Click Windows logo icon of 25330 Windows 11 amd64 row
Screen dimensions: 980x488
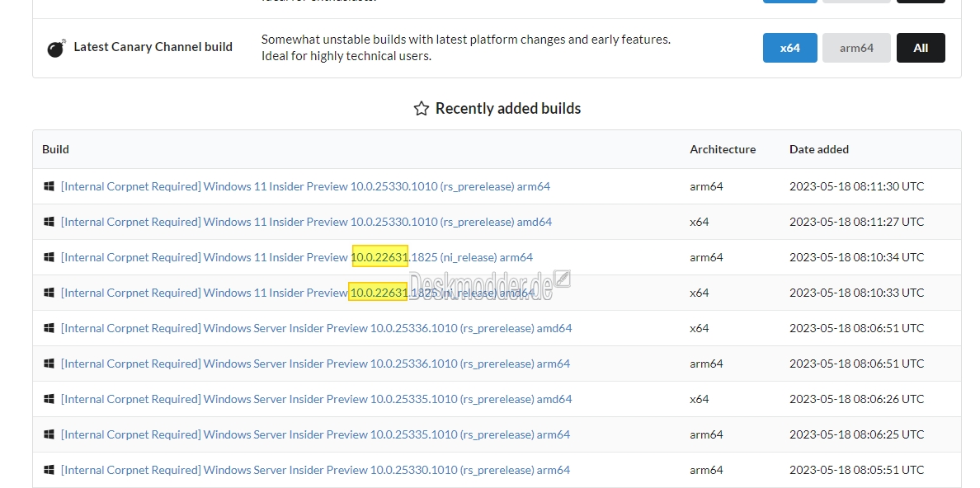click(49, 222)
